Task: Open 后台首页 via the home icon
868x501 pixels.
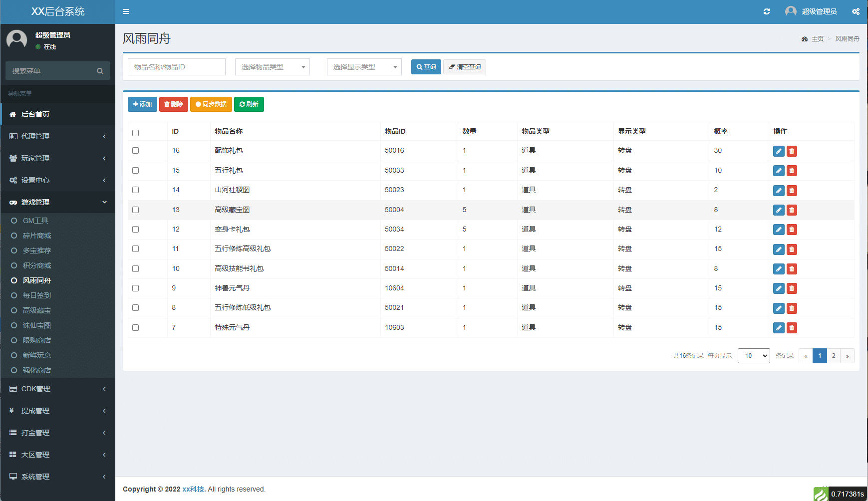Action: click(12, 114)
